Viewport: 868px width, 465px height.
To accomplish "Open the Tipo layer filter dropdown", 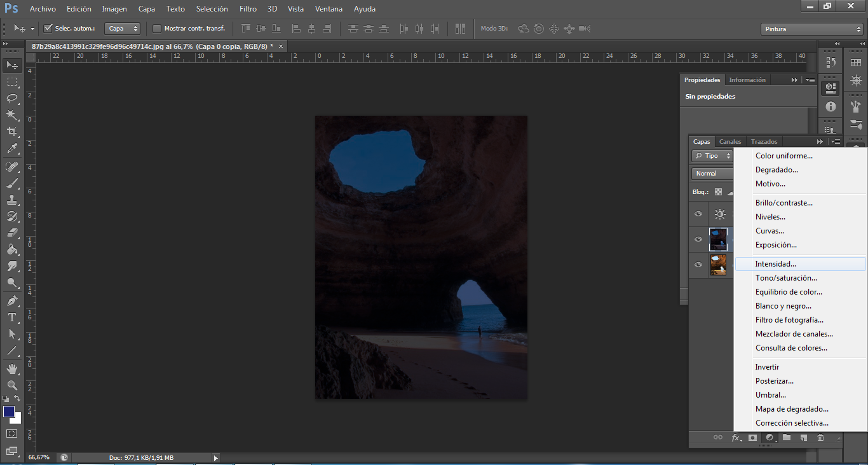I will coord(712,156).
